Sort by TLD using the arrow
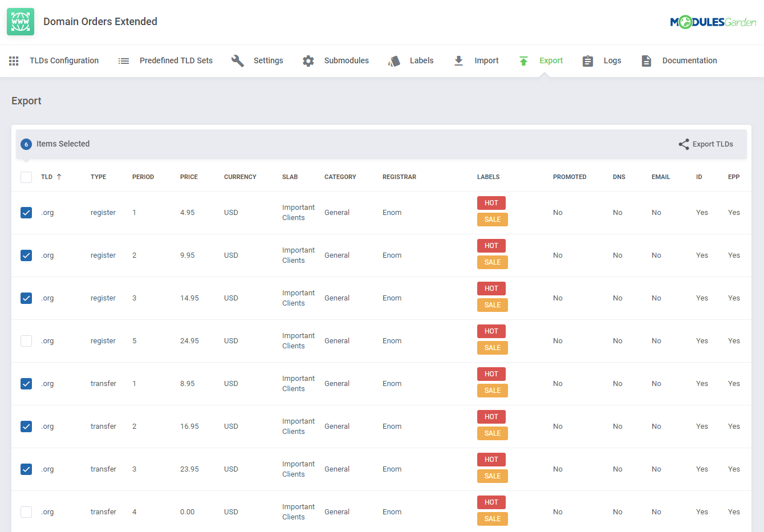Image resolution: width=764 pixels, height=532 pixels. [x=59, y=177]
